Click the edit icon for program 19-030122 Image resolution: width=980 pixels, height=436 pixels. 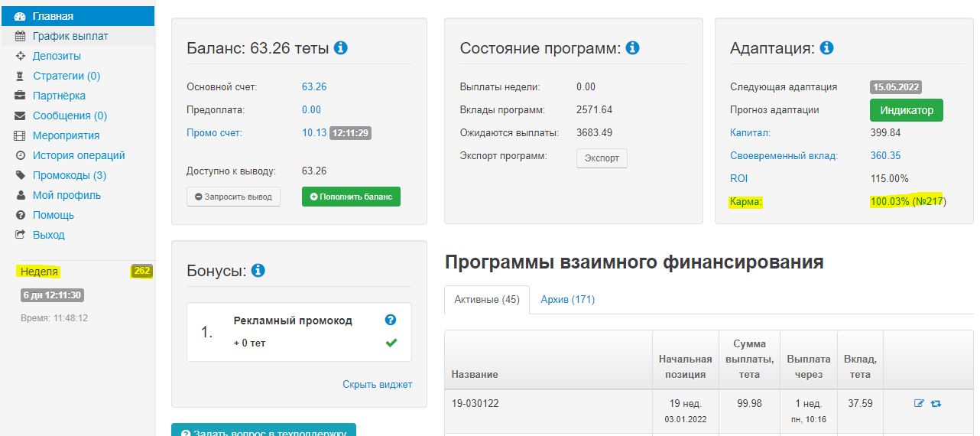pyautogui.click(x=920, y=403)
